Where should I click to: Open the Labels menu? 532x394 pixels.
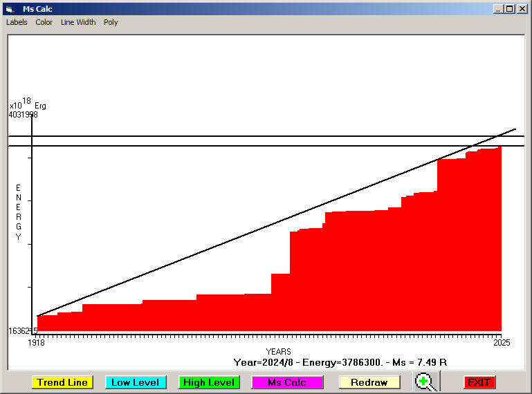[x=17, y=22]
